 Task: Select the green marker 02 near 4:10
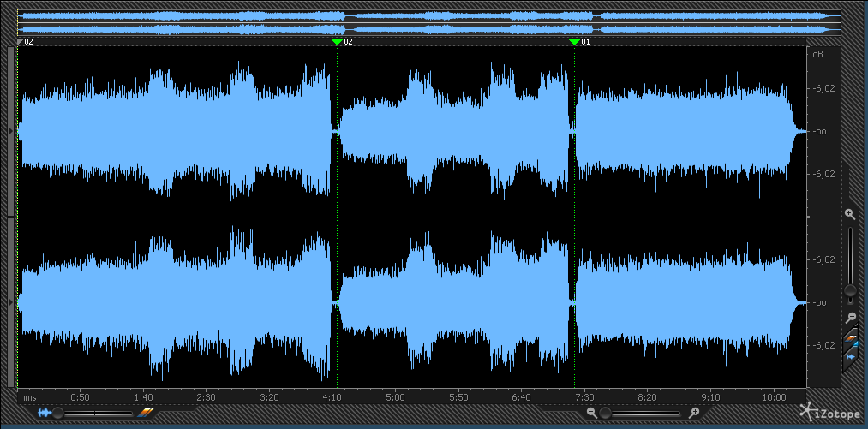pyautogui.click(x=337, y=42)
